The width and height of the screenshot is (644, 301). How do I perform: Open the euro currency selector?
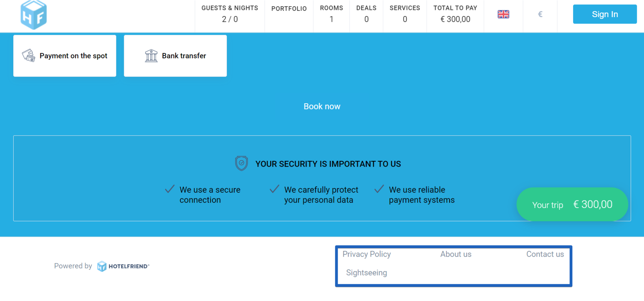pos(540,14)
